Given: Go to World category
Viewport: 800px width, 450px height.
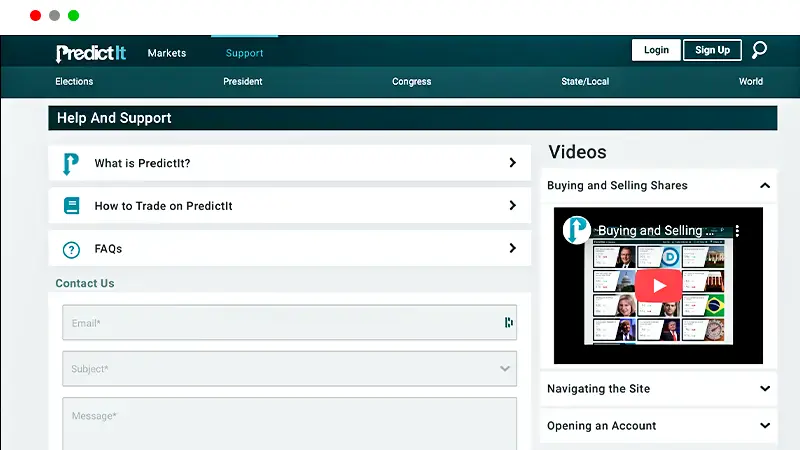Looking at the screenshot, I should (751, 82).
